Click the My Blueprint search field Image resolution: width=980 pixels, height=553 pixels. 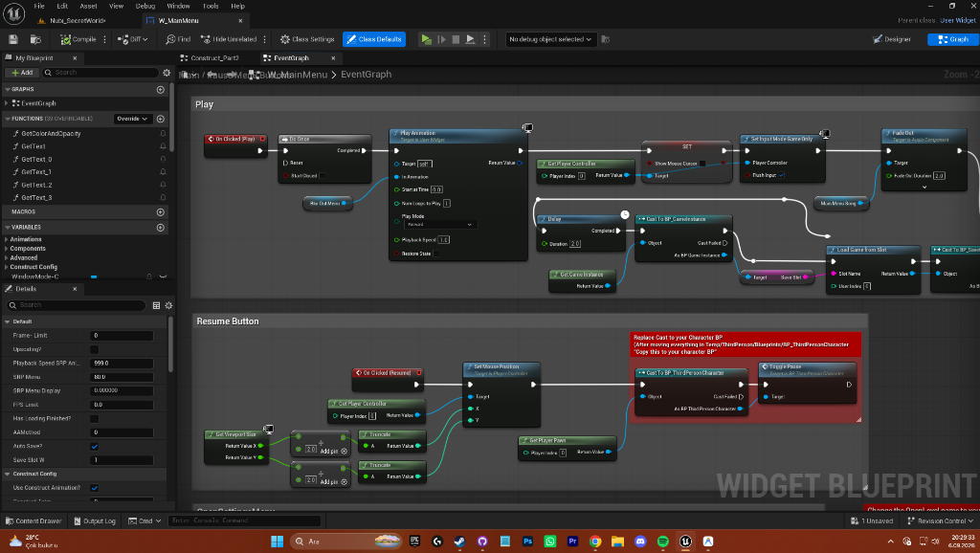tap(100, 73)
